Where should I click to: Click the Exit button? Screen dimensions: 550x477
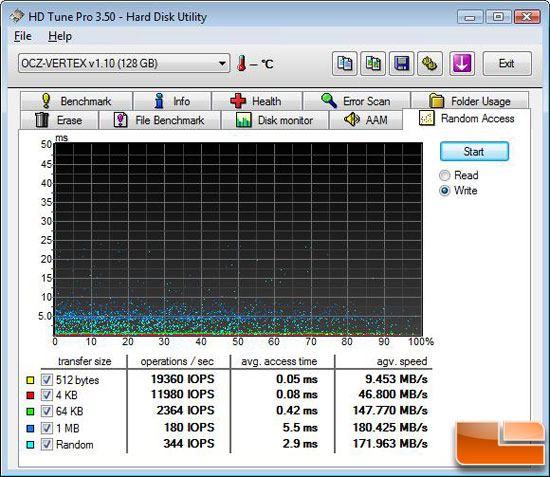(x=507, y=63)
